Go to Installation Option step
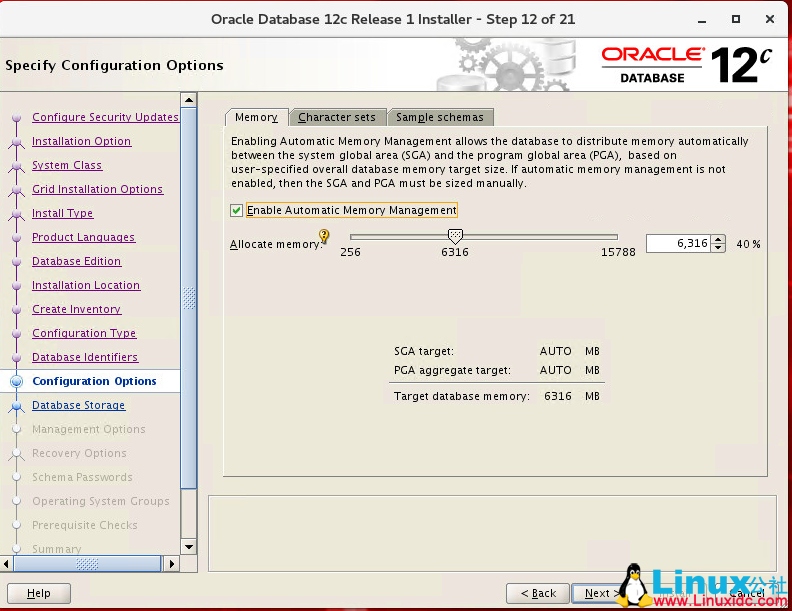Viewport: 792px width, 611px height. pos(81,141)
